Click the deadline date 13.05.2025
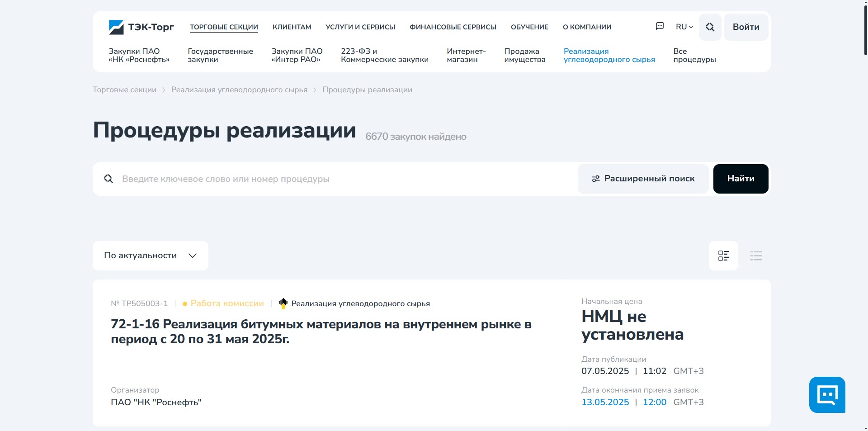 [605, 402]
